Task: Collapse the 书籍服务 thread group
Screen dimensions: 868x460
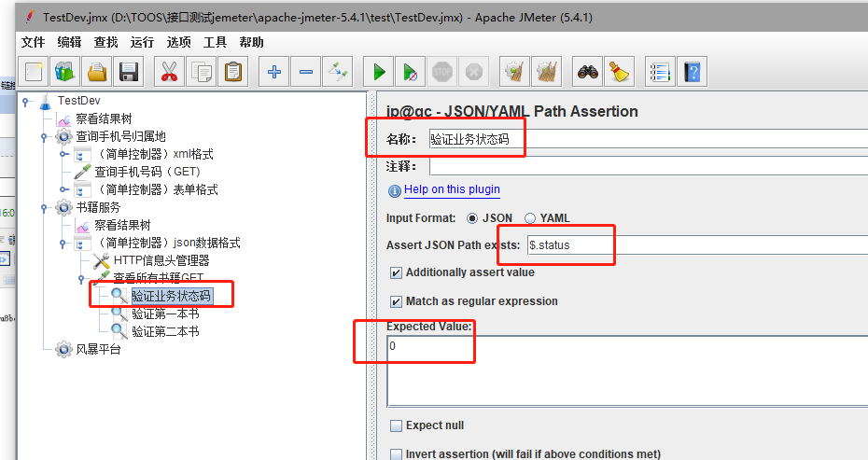Action: (45, 207)
